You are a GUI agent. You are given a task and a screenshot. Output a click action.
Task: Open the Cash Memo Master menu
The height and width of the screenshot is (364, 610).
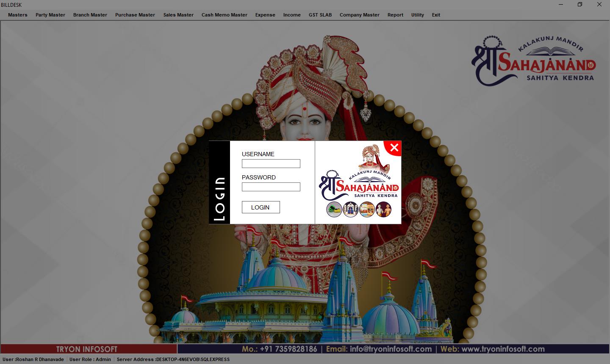pyautogui.click(x=224, y=15)
